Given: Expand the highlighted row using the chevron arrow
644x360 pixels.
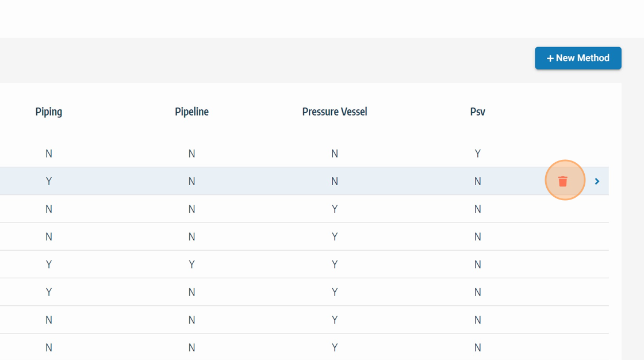Looking at the screenshot, I should coord(597,181).
